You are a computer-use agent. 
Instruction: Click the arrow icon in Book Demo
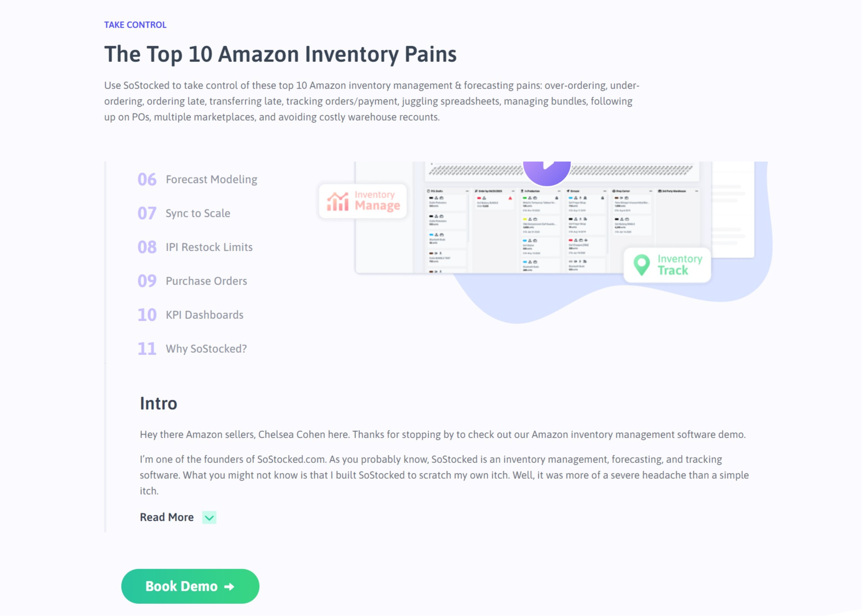point(229,586)
